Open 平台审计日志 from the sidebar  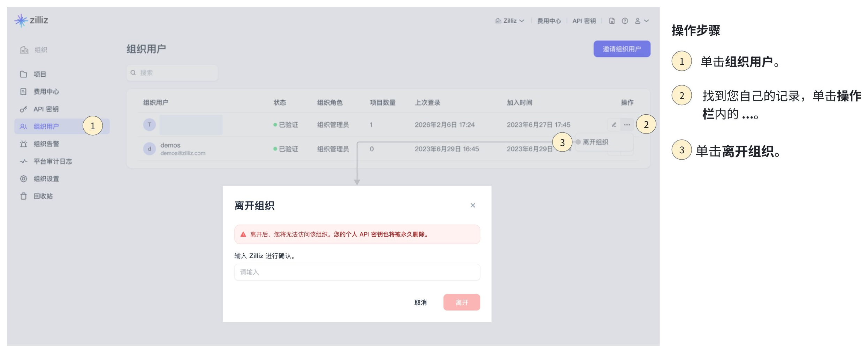click(53, 161)
